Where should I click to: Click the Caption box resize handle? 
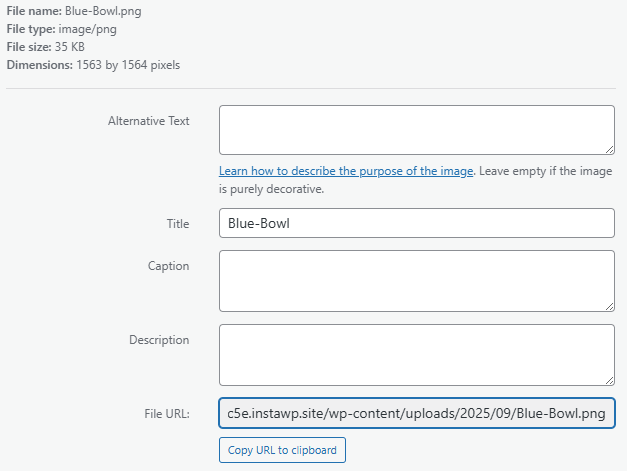point(608,305)
